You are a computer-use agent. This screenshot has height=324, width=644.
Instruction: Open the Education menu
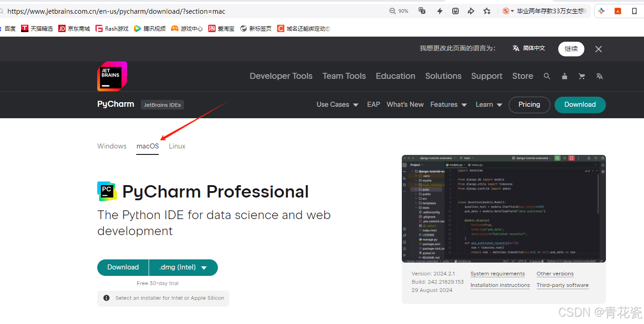pos(395,76)
